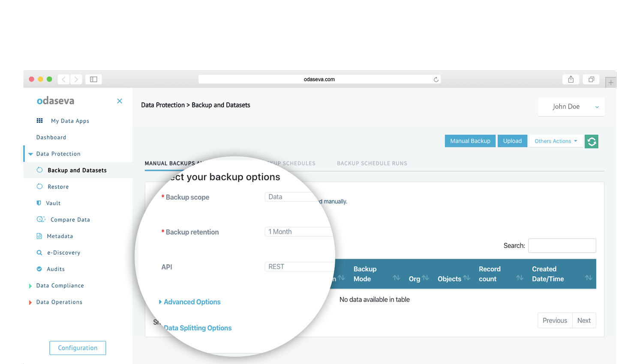The width and height of the screenshot is (643, 364).
Task: Click the Compare Data icon
Action: coord(41,219)
